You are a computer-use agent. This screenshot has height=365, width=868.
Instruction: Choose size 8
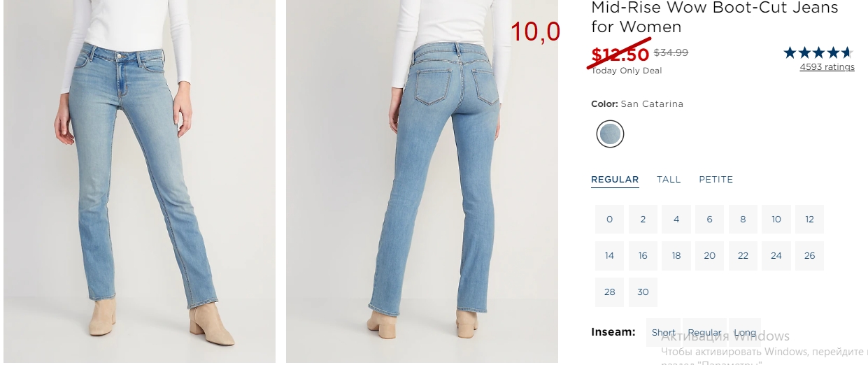point(743,220)
